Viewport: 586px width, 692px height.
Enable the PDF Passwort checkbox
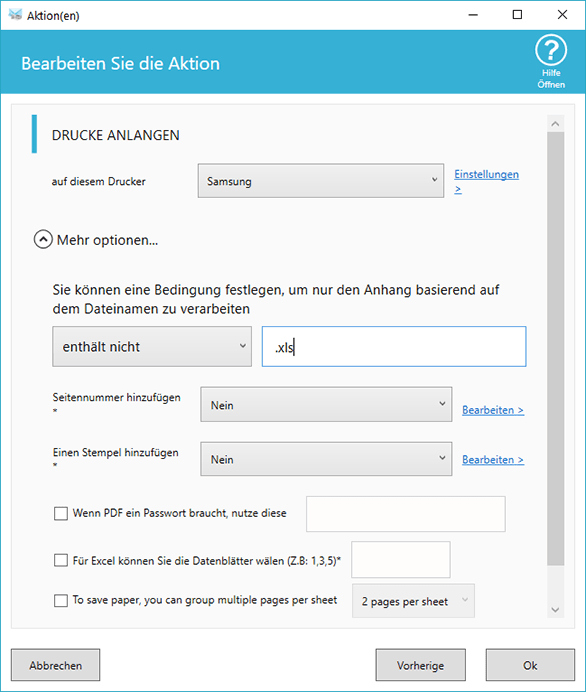tap(61, 514)
